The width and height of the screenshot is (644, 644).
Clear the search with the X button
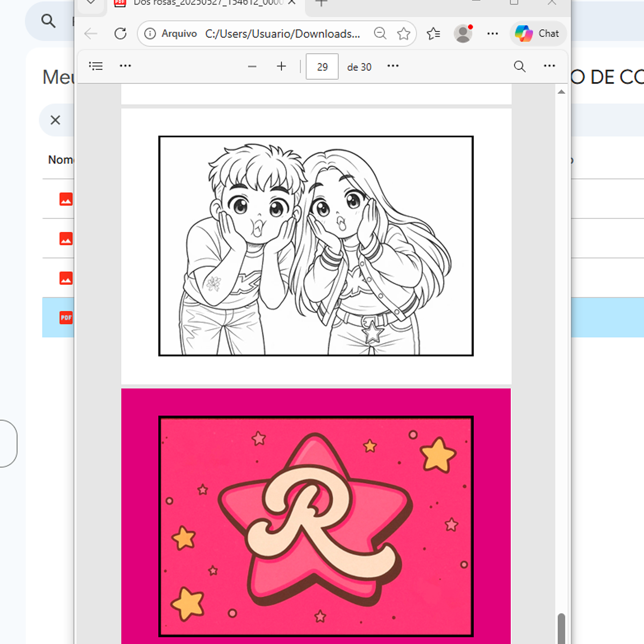pyautogui.click(x=55, y=120)
